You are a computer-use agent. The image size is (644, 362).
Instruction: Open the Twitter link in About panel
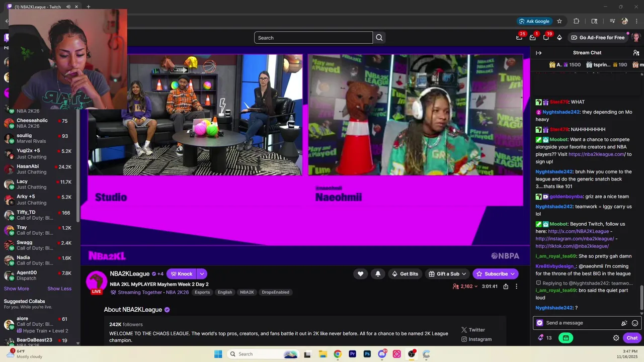(473, 330)
